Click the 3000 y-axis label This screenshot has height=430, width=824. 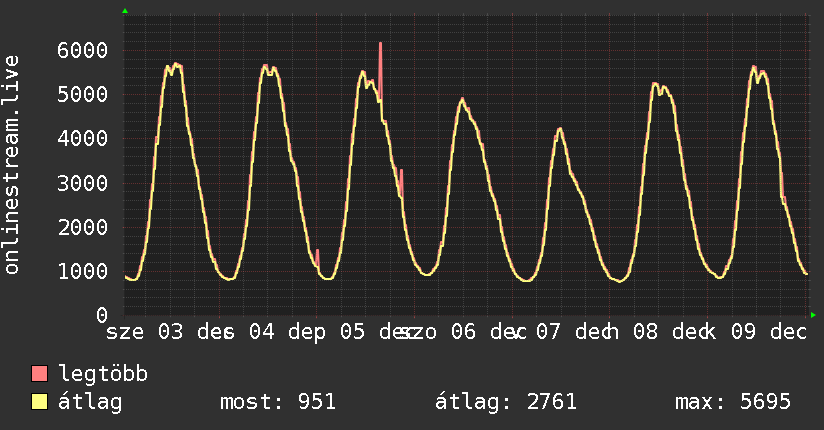point(83,183)
